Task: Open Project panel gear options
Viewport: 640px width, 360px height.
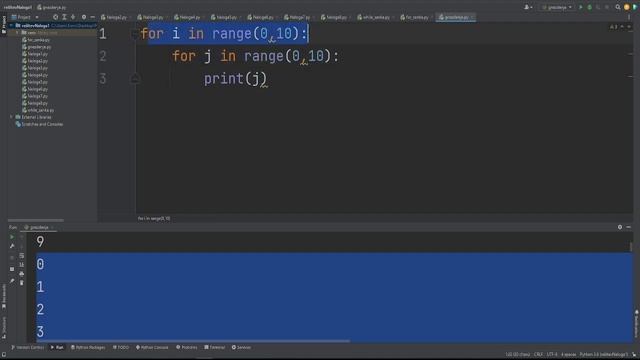Action: coord(84,17)
